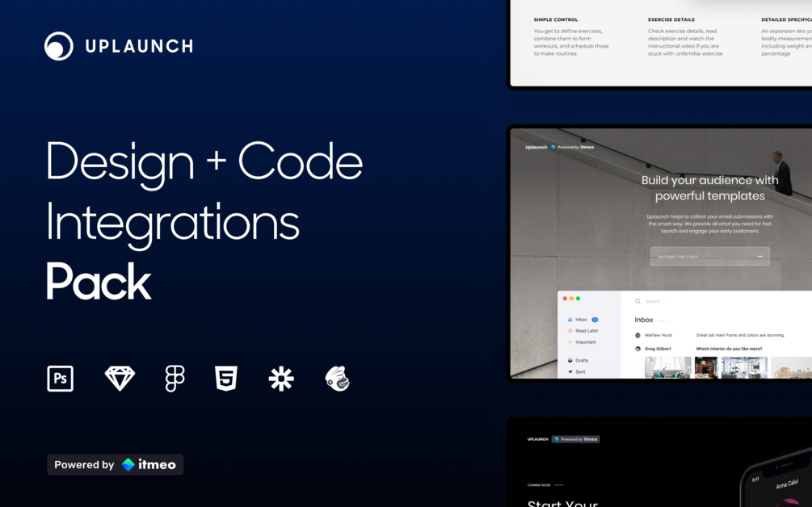Click the UPLAUNCH wordmark text
The image size is (812, 507).
click(x=139, y=46)
